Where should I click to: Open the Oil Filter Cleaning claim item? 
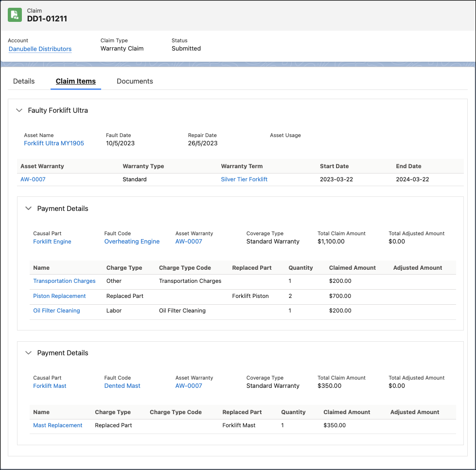56,310
